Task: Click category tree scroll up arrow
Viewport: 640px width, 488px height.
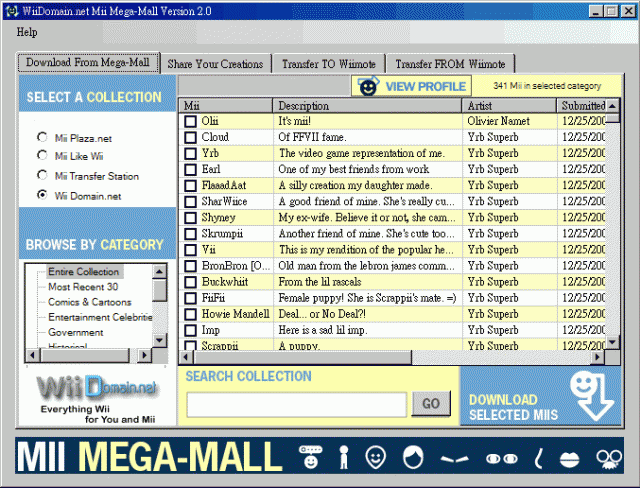Action: [160, 271]
